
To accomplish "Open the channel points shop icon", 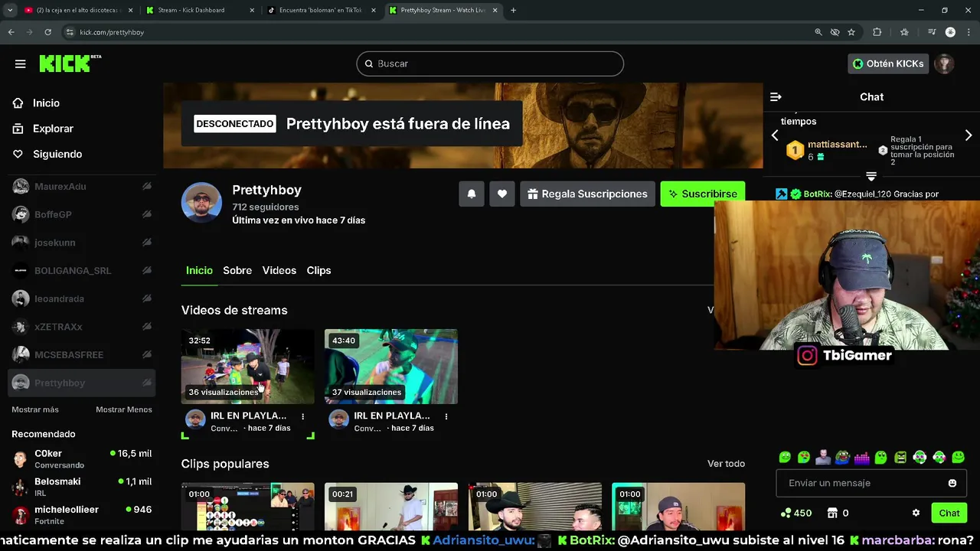I will pos(833,513).
